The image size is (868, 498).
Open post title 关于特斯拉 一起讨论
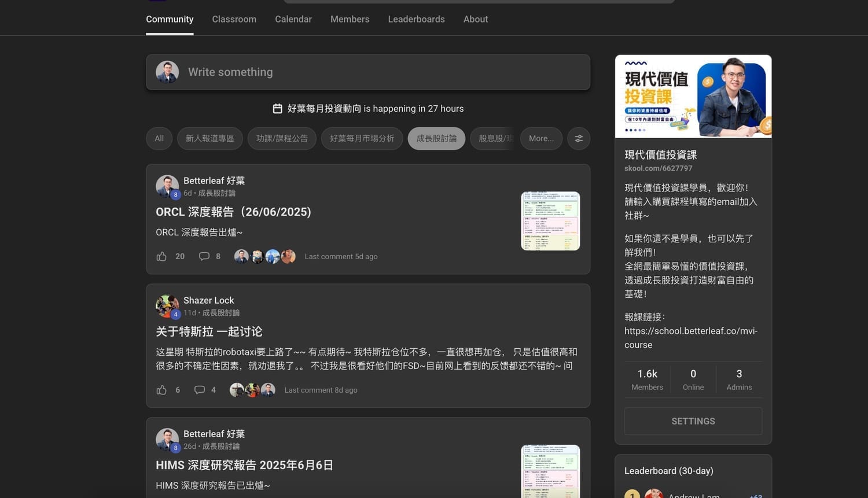coord(209,332)
